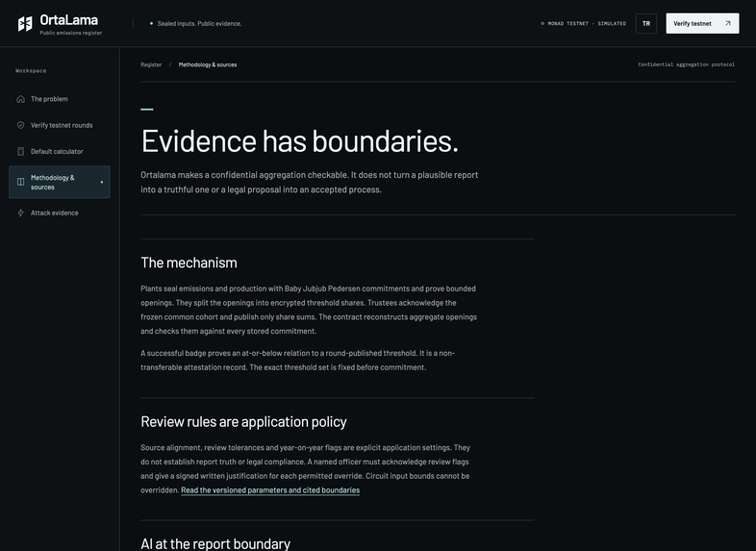Image resolution: width=756 pixels, height=551 pixels.
Task: Select Methodology & sources sidebar item
Action: (x=60, y=182)
